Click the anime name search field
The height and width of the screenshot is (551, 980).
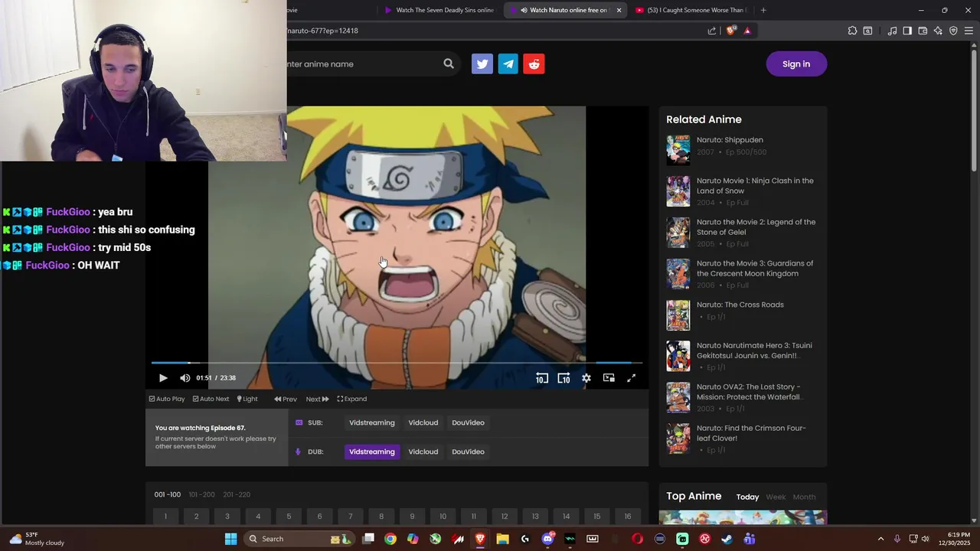pyautogui.click(x=360, y=64)
